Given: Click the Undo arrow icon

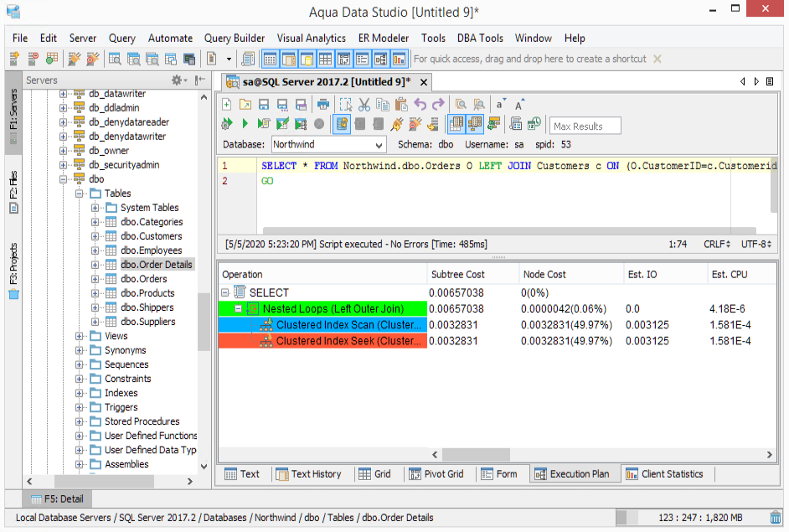Looking at the screenshot, I should click(420, 105).
